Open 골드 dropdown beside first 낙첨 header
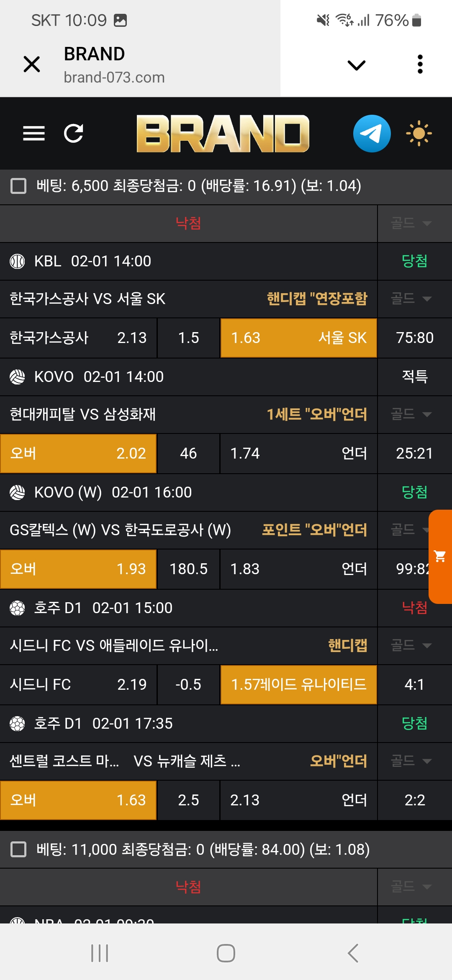Image resolution: width=452 pixels, height=980 pixels. [411, 223]
